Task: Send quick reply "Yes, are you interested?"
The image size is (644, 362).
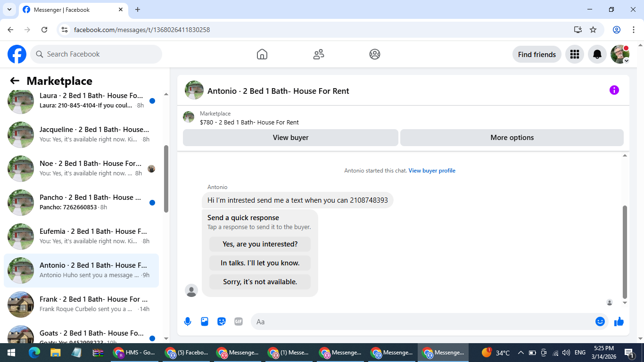Action: [260, 244]
